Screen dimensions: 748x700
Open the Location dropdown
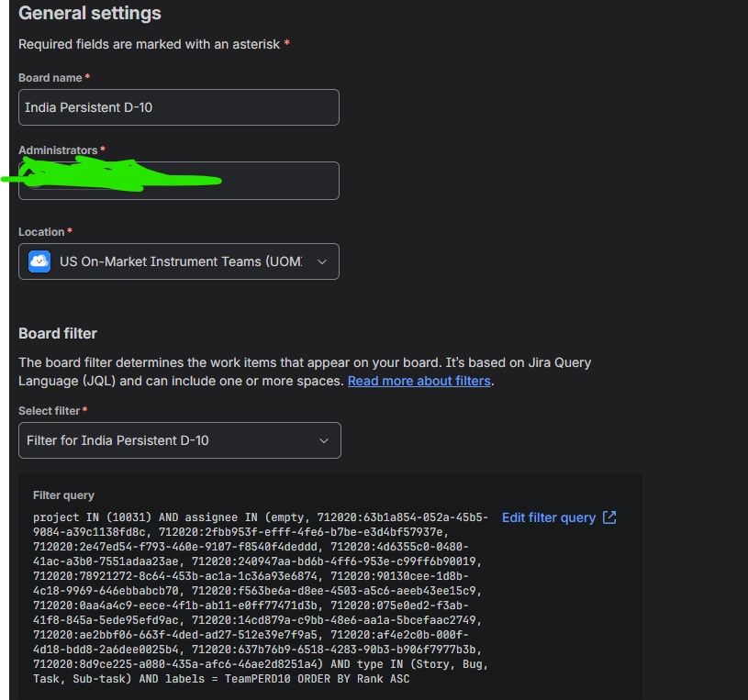(178, 261)
